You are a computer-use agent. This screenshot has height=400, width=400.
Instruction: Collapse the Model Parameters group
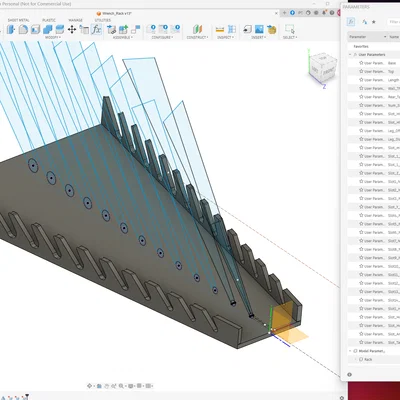click(350, 351)
